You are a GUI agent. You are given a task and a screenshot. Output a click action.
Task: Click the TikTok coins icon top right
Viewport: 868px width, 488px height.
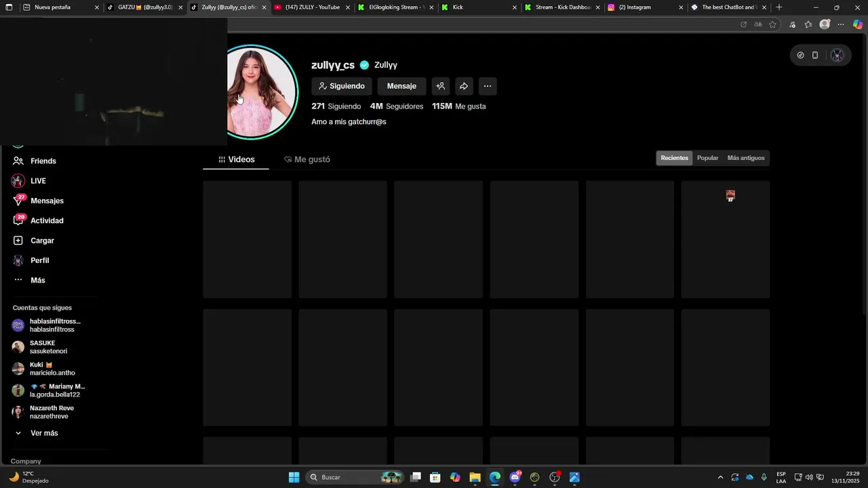(800, 56)
